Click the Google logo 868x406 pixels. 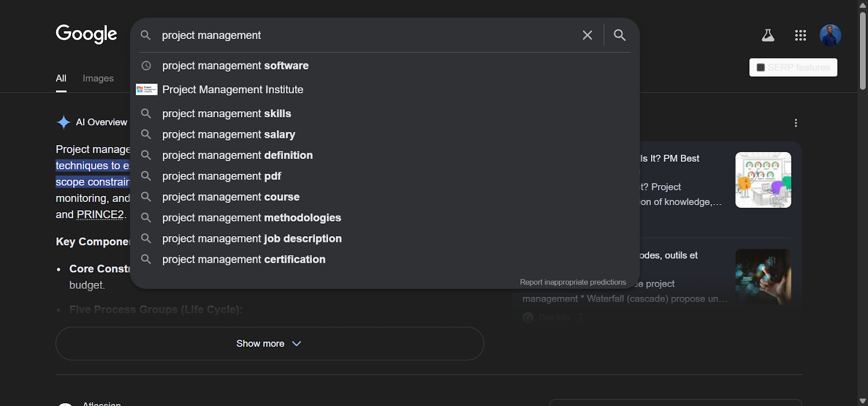click(x=86, y=34)
